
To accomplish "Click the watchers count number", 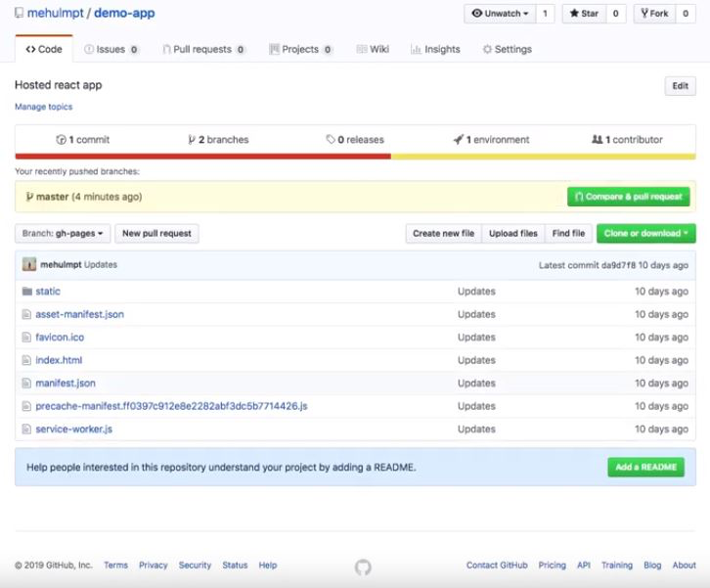I will [545, 14].
